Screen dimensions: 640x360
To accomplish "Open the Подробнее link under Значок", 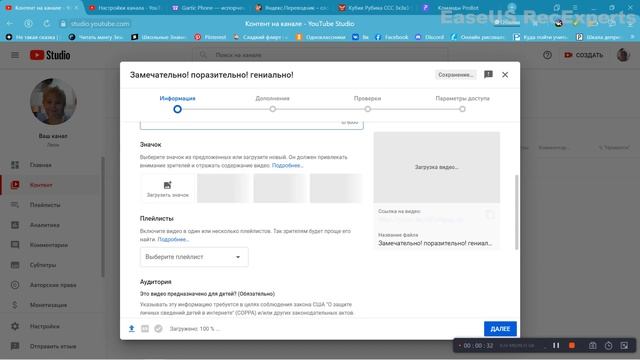I will click(287, 165).
